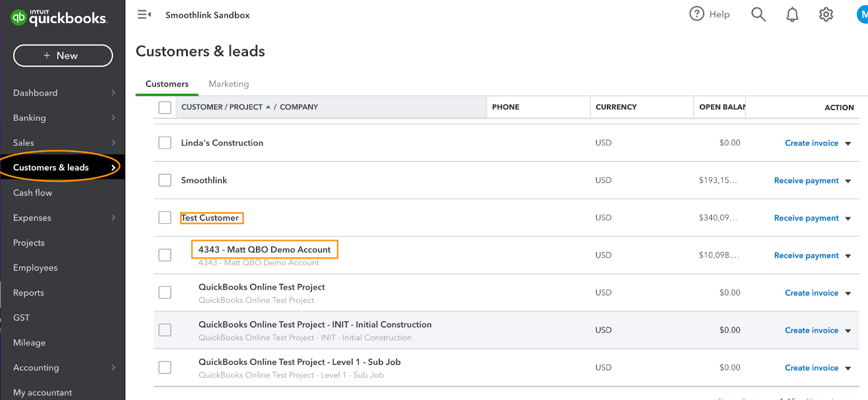Viewport: 868px width, 400px height.
Task: Expand the Dashboard menu chevron
Action: coord(113,93)
